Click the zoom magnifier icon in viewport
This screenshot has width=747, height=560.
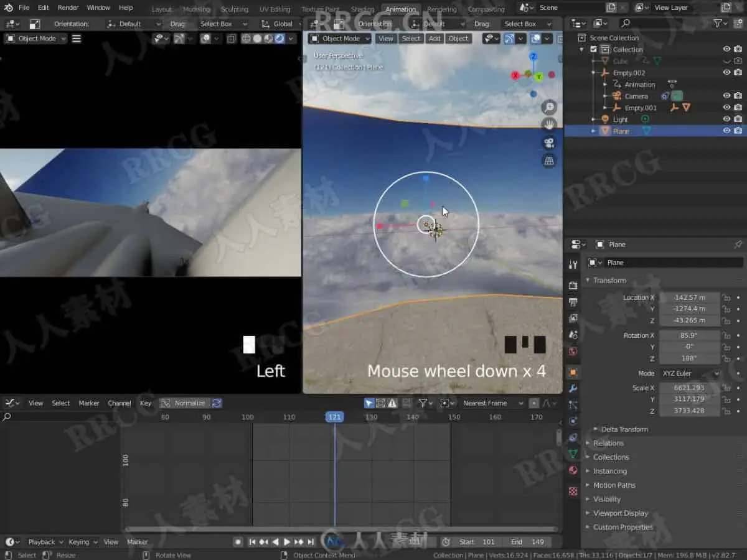[548, 107]
